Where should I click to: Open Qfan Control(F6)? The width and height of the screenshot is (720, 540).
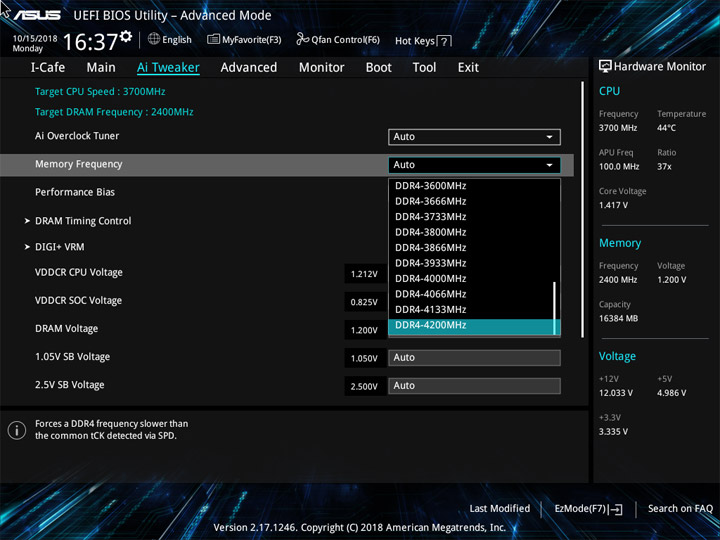click(338, 39)
